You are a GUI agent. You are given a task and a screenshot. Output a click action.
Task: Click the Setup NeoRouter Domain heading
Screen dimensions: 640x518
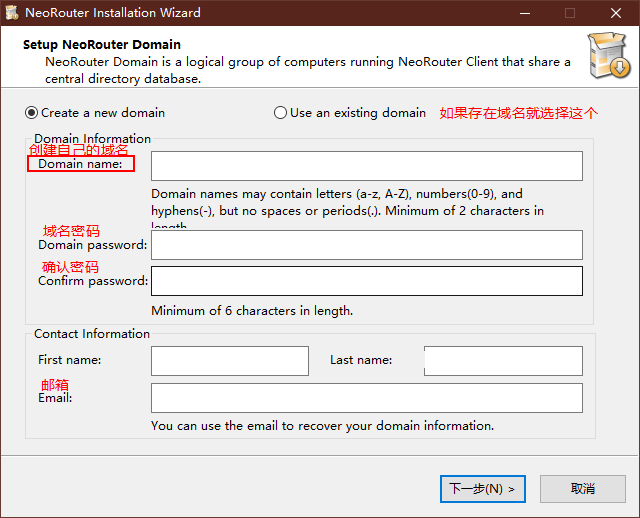click(x=102, y=44)
